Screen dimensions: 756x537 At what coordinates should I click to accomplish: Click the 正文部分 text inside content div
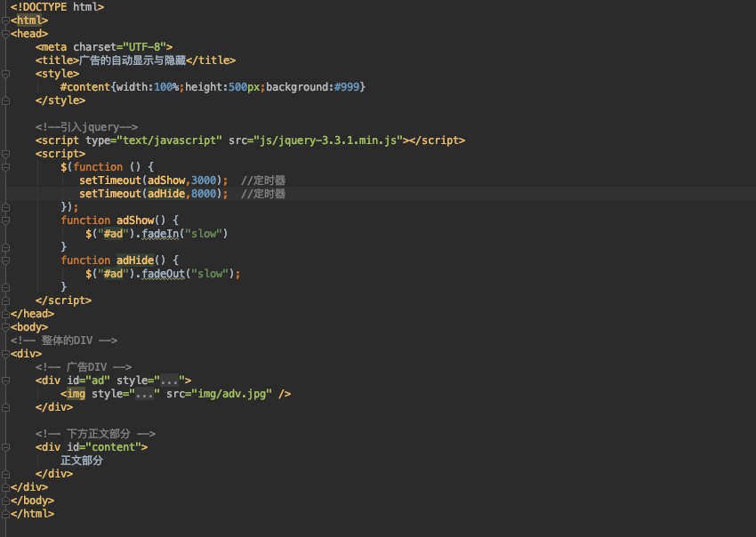82,461
